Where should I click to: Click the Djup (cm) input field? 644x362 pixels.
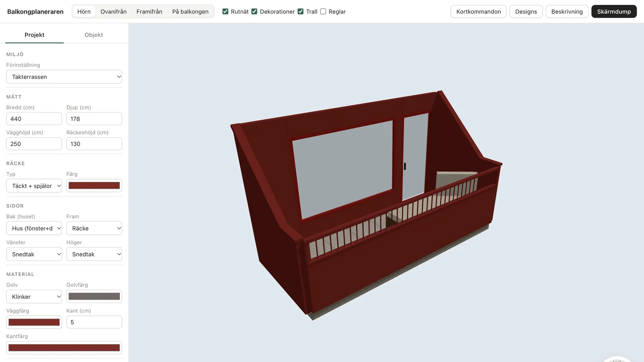pyautogui.click(x=94, y=119)
